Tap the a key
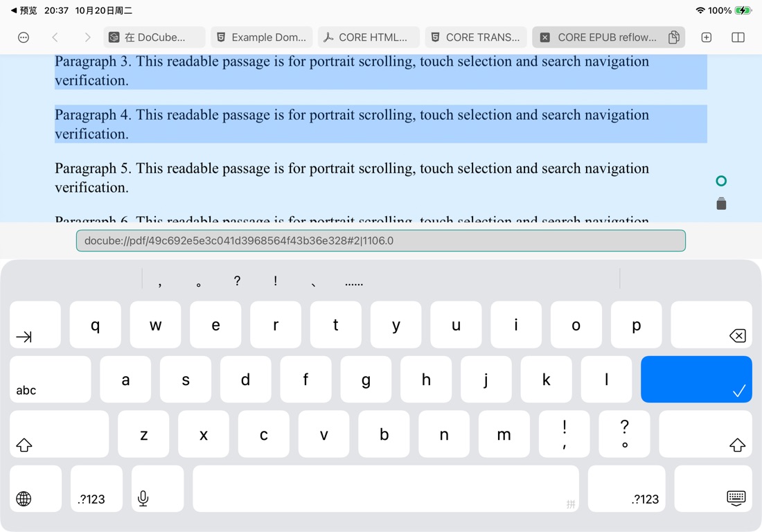The image size is (762, 532). [125, 379]
